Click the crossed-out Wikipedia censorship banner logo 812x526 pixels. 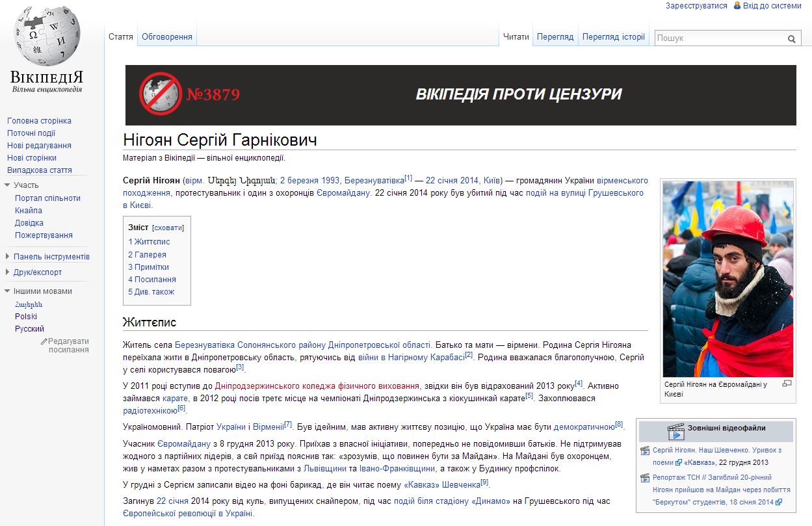pos(160,94)
